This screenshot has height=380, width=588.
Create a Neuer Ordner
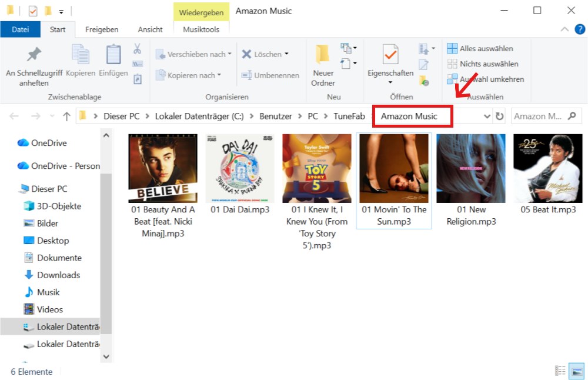click(323, 66)
